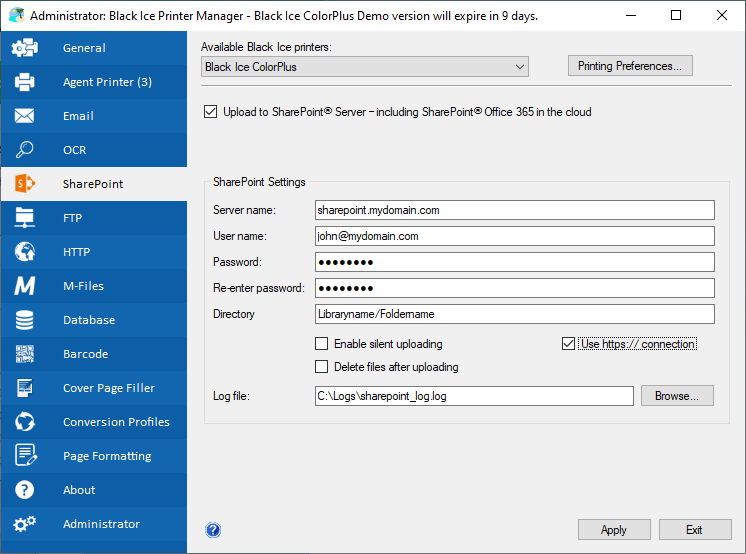
Task: Select the Database tab label
Action: (x=89, y=320)
